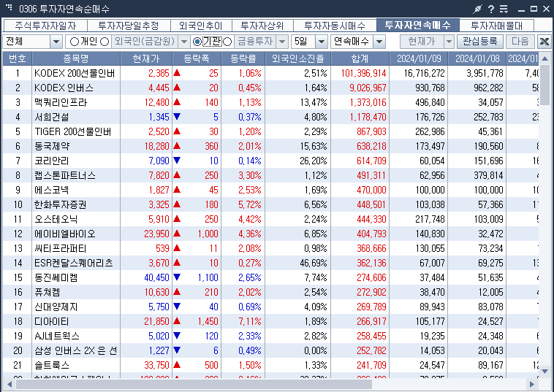Select the 개인 radio button
The image size is (554, 392).
tap(75, 42)
